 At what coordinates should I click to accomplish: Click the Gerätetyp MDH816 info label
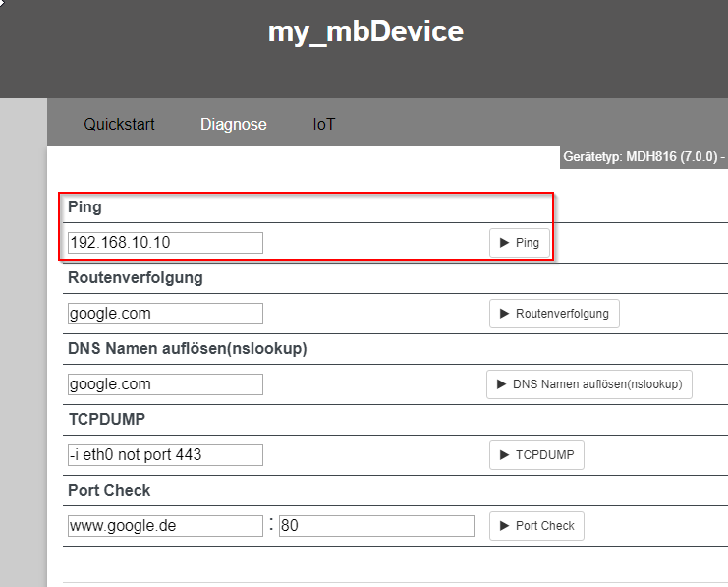(644, 156)
